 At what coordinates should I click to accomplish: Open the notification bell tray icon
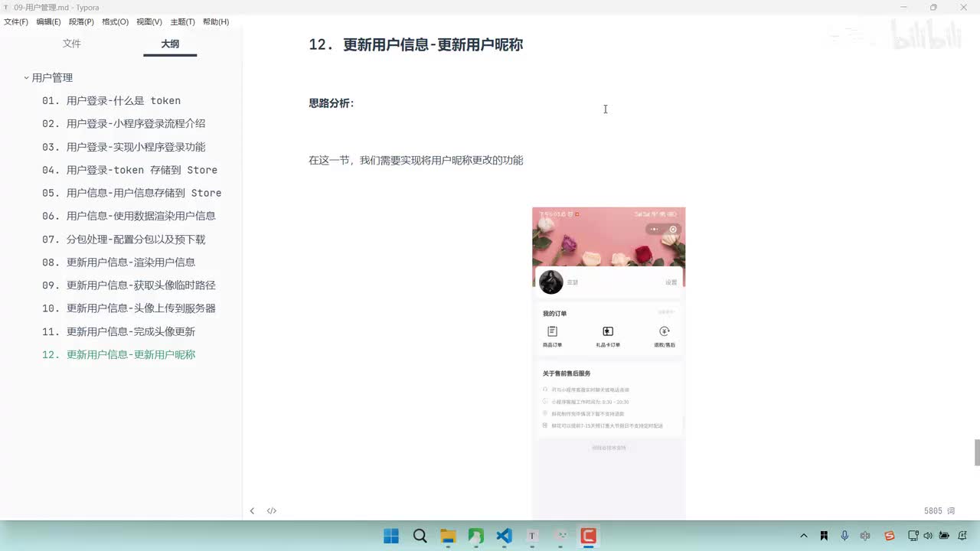pos(964,536)
